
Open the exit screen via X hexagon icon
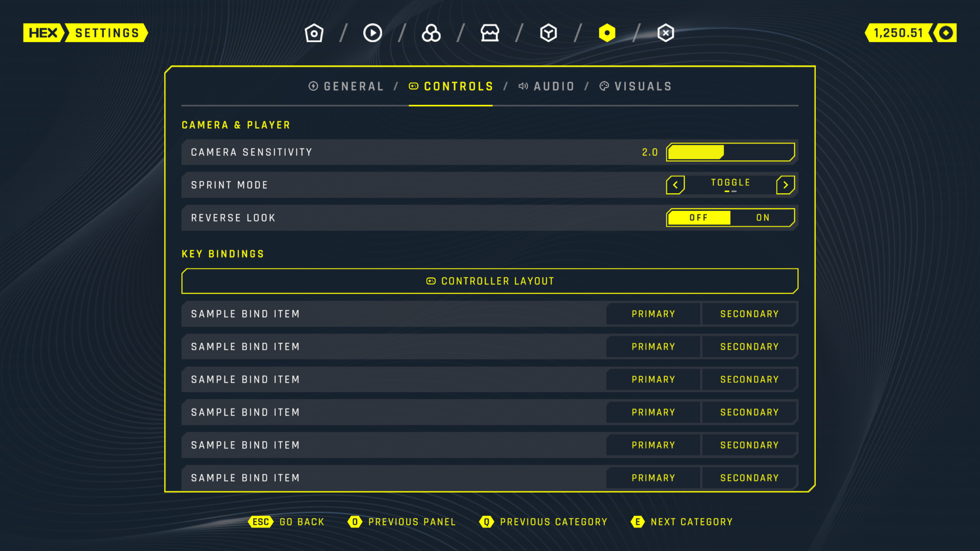click(x=666, y=33)
